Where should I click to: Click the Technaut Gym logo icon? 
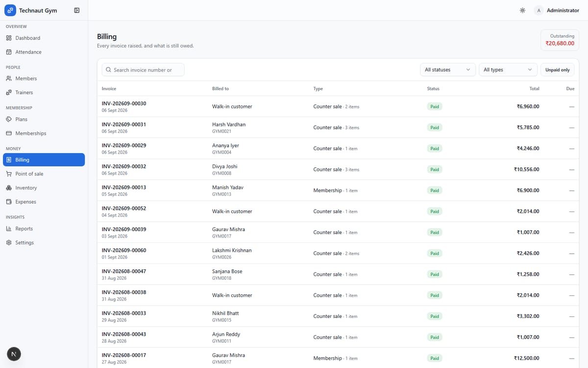[x=10, y=10]
